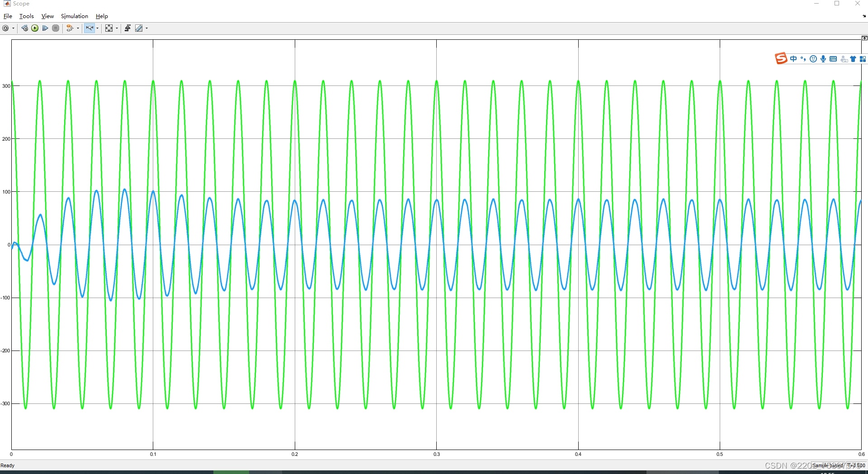Minimize the Scope window
Image resolution: width=868 pixels, height=474 pixels.
816,4
